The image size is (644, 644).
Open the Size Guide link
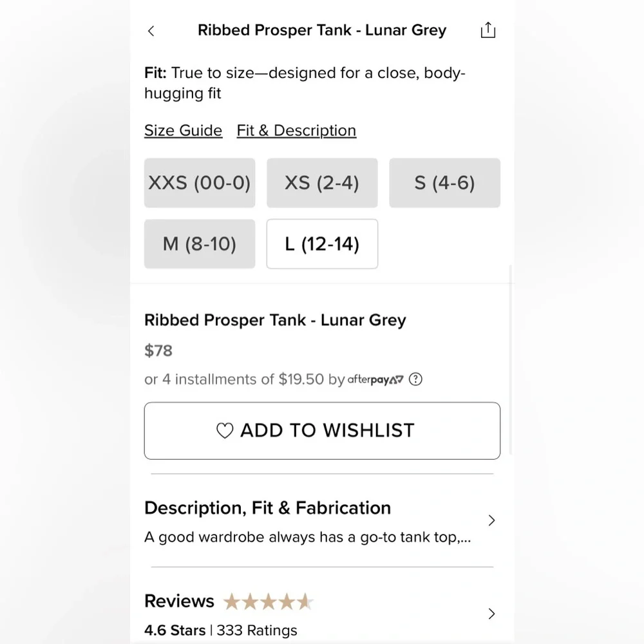pos(183,131)
